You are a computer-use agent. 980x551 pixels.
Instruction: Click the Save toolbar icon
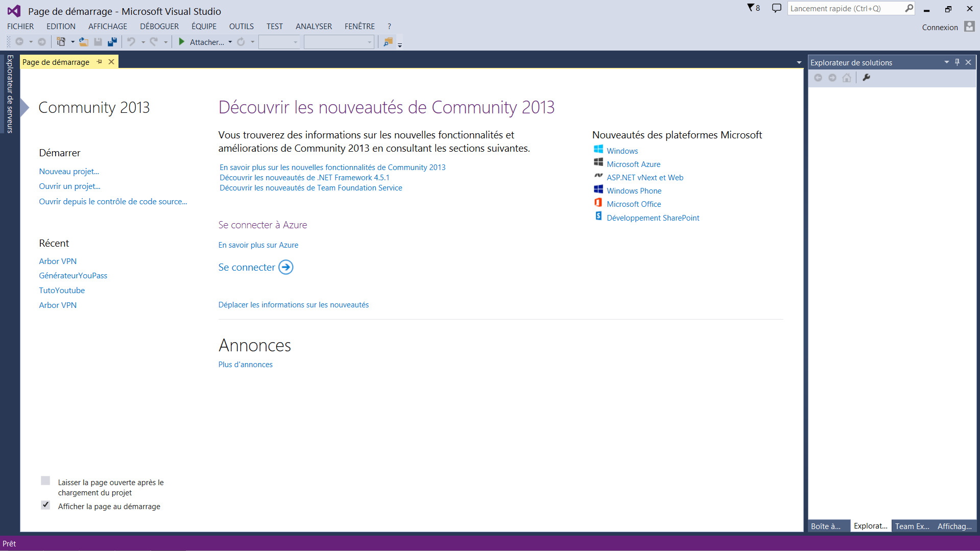click(x=98, y=42)
